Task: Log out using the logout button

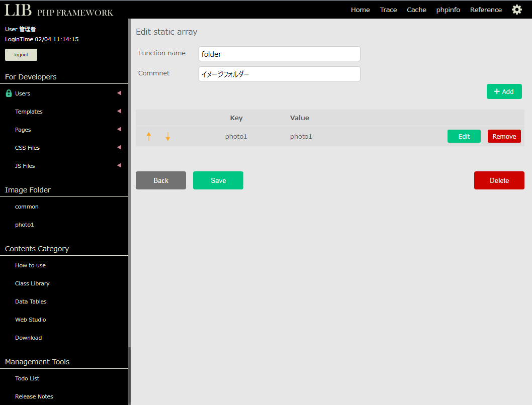Action: click(21, 55)
